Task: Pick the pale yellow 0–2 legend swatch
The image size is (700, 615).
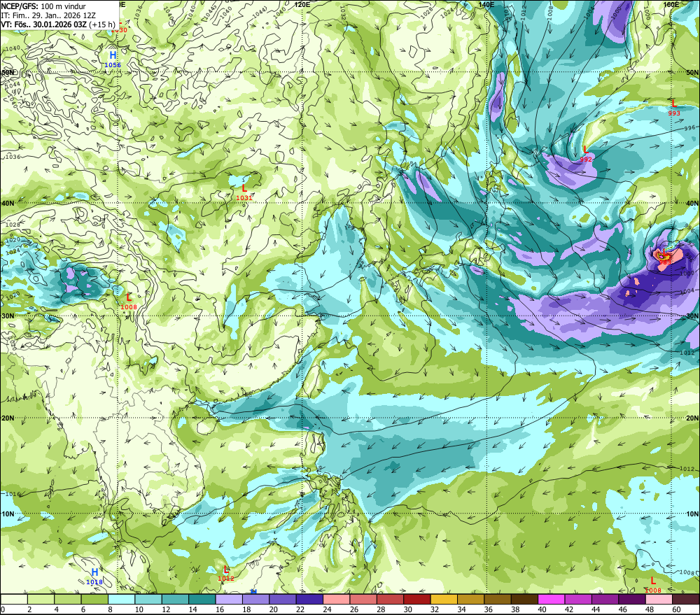Action: click(14, 599)
